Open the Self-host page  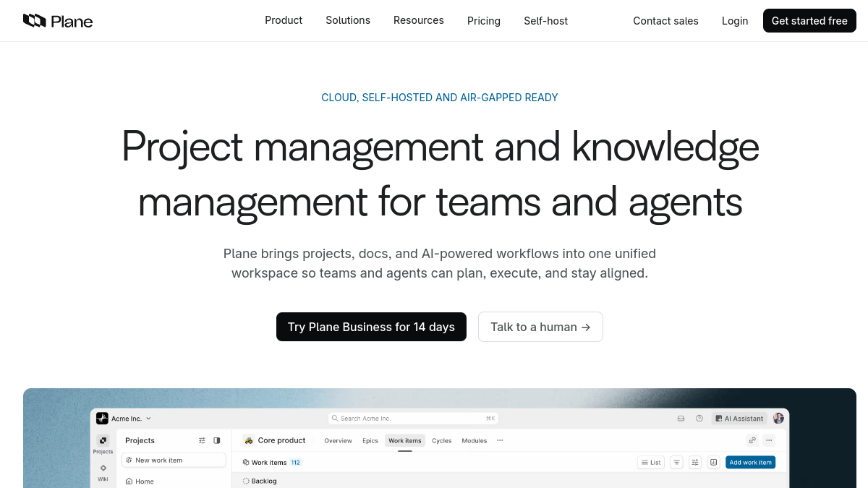pos(546,21)
